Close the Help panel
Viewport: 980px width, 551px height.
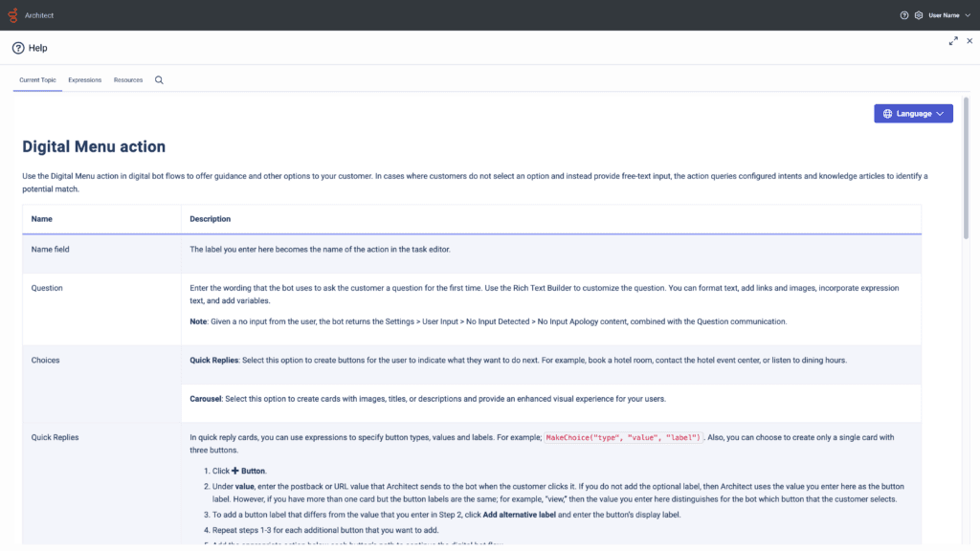[x=969, y=41]
